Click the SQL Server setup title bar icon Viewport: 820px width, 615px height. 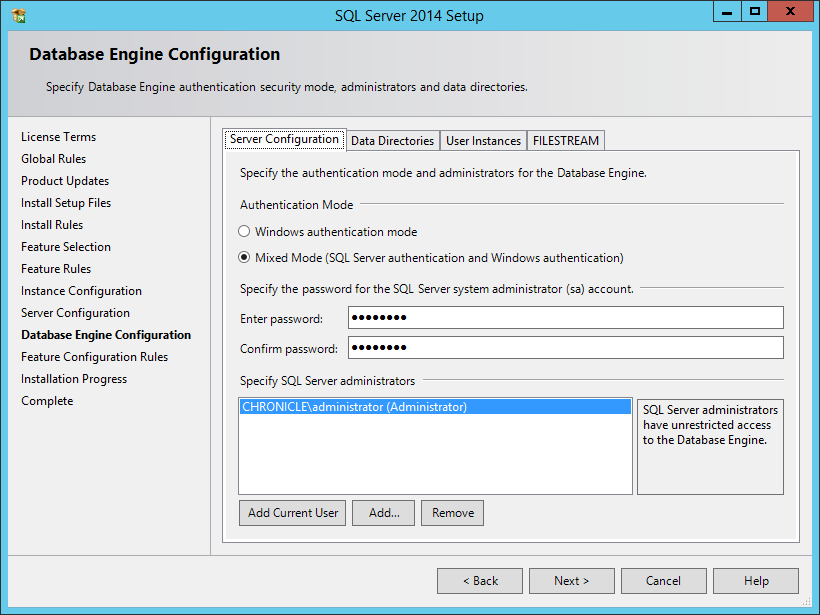(18, 16)
